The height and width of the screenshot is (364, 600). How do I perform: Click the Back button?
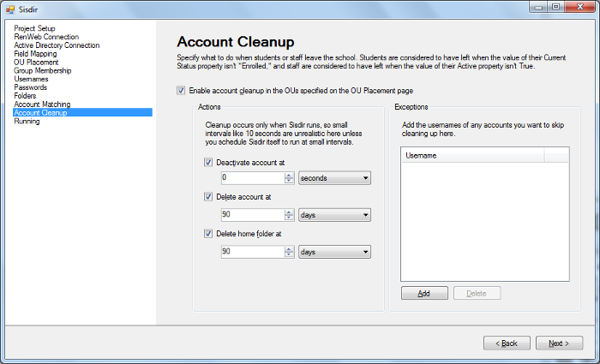click(507, 343)
